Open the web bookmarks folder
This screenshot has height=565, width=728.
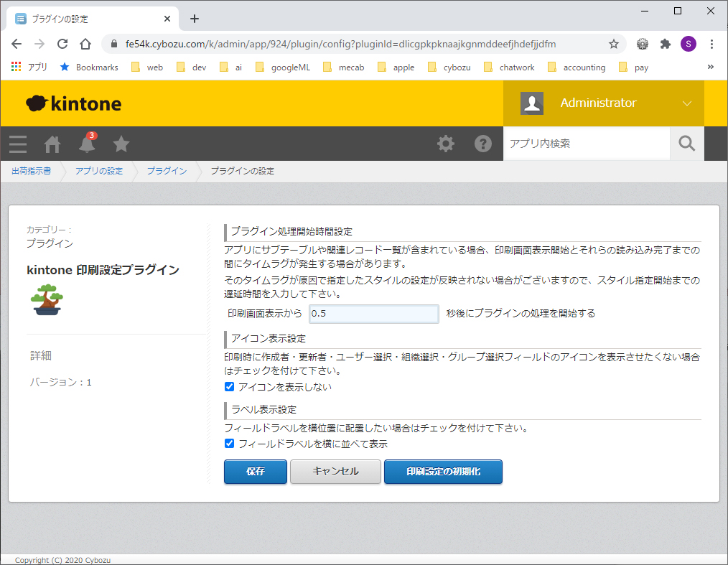pos(147,67)
